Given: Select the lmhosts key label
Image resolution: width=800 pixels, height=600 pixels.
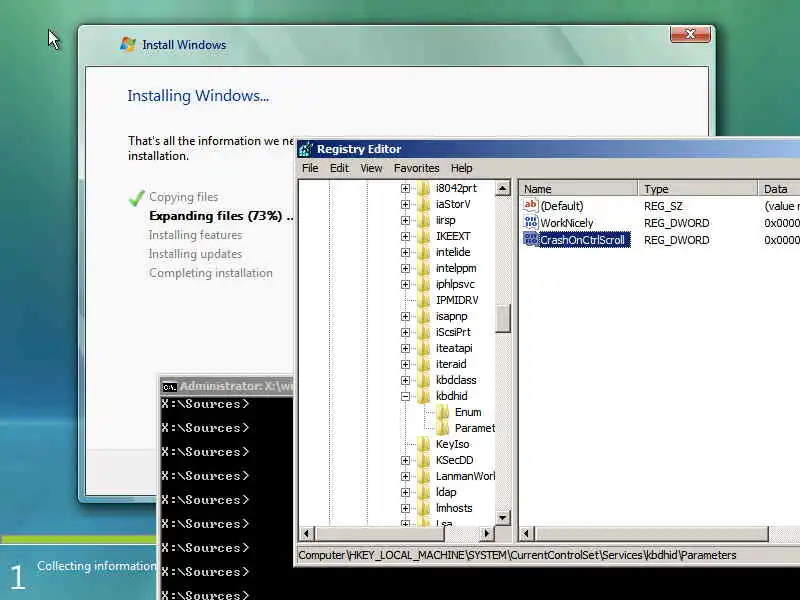Looking at the screenshot, I should tap(454, 508).
